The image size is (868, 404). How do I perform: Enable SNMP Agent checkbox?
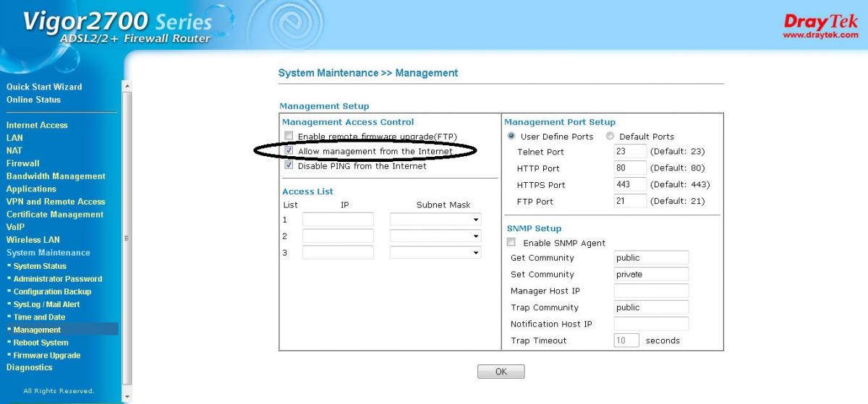(x=511, y=243)
